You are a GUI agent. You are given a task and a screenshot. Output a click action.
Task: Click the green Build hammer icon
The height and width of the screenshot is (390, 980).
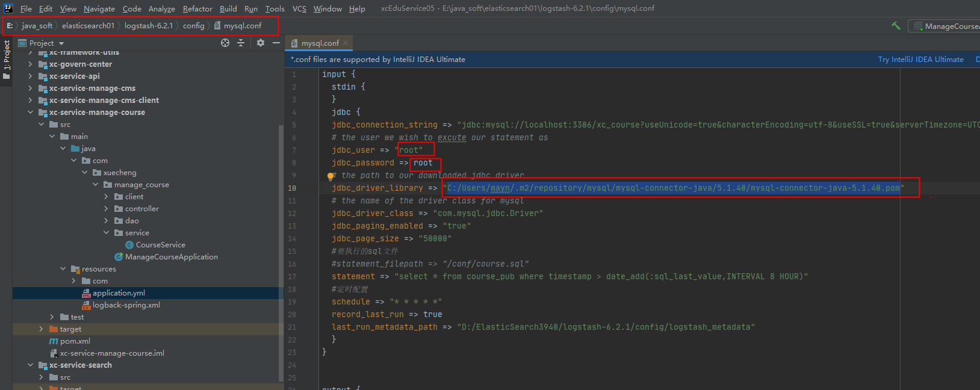(896, 26)
